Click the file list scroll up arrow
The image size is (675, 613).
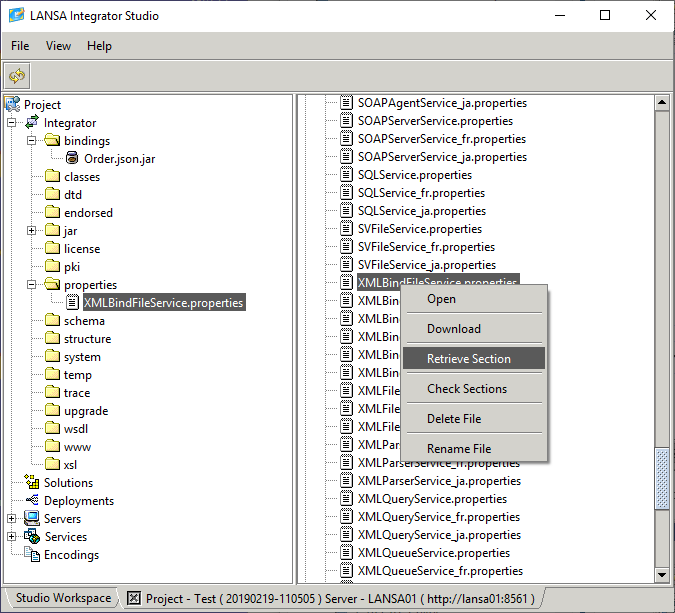662,102
